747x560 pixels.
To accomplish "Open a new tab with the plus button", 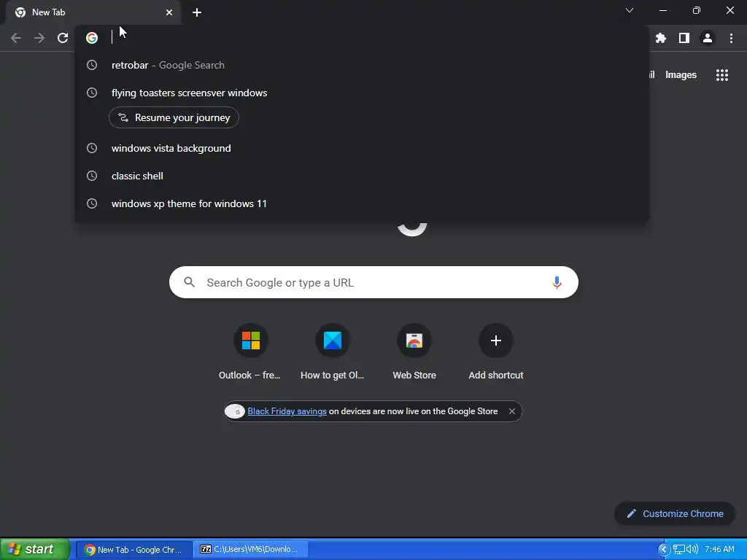I will point(197,12).
